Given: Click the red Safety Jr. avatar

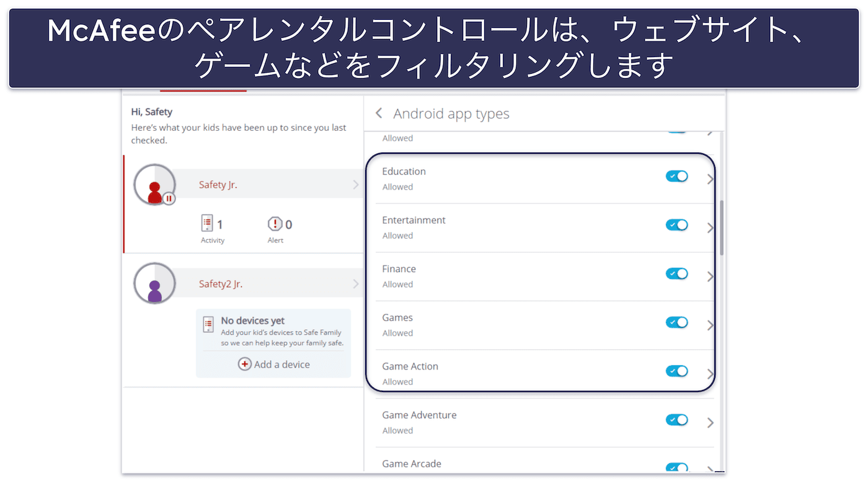Looking at the screenshot, I should pos(154,185).
